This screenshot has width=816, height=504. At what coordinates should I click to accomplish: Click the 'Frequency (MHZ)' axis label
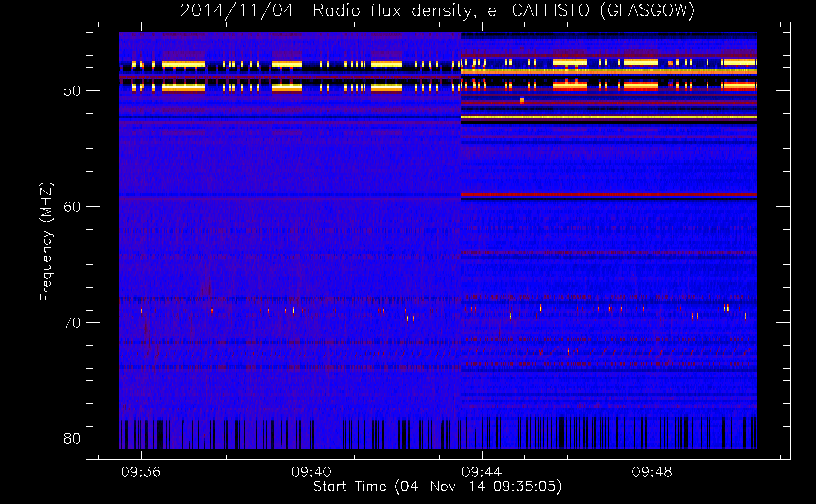[x=46, y=242]
